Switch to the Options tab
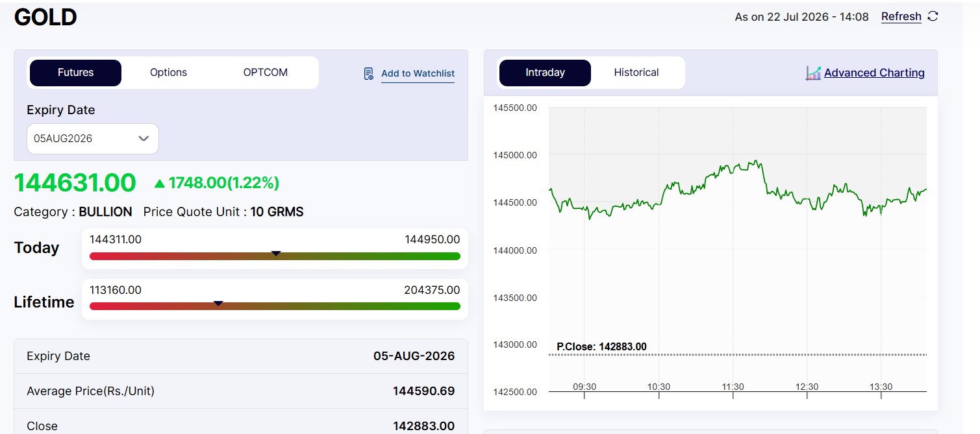Image resolution: width=980 pixels, height=434 pixels. click(168, 73)
